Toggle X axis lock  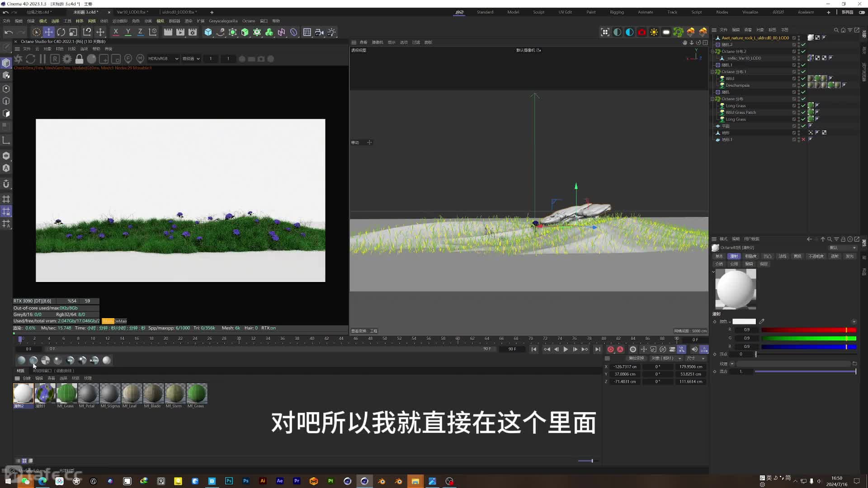tap(116, 32)
